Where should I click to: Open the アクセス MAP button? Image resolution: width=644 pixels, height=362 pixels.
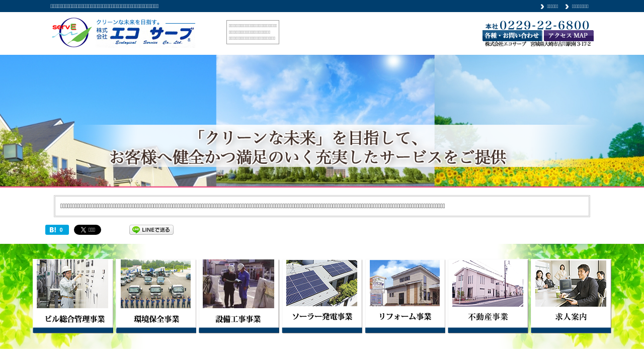tap(569, 36)
